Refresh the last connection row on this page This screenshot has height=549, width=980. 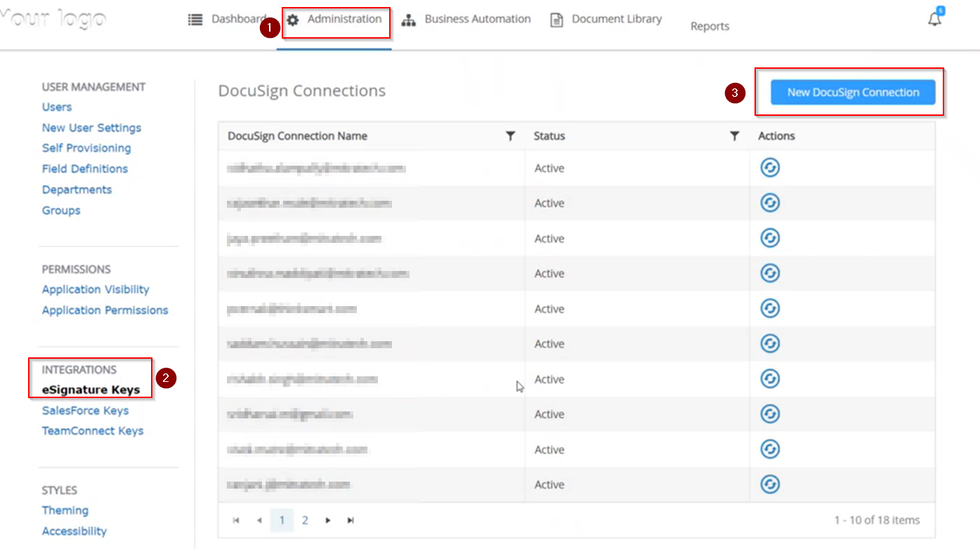pyautogui.click(x=771, y=484)
